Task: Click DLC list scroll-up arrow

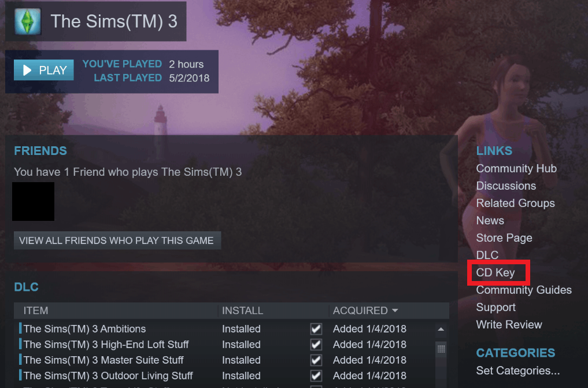Action: (x=441, y=330)
